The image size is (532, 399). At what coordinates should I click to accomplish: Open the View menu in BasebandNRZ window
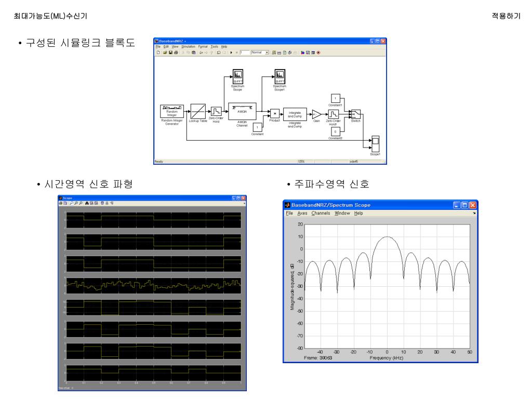(x=175, y=46)
